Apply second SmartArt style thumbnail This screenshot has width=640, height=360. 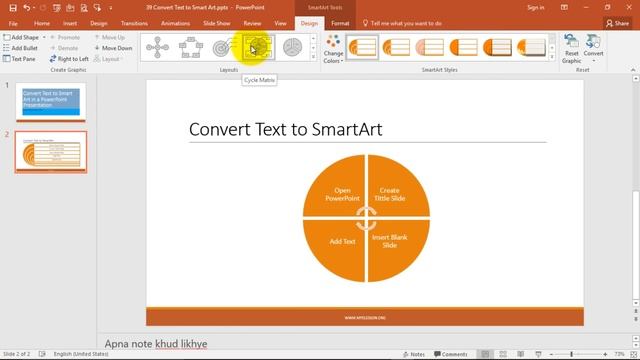(396, 47)
